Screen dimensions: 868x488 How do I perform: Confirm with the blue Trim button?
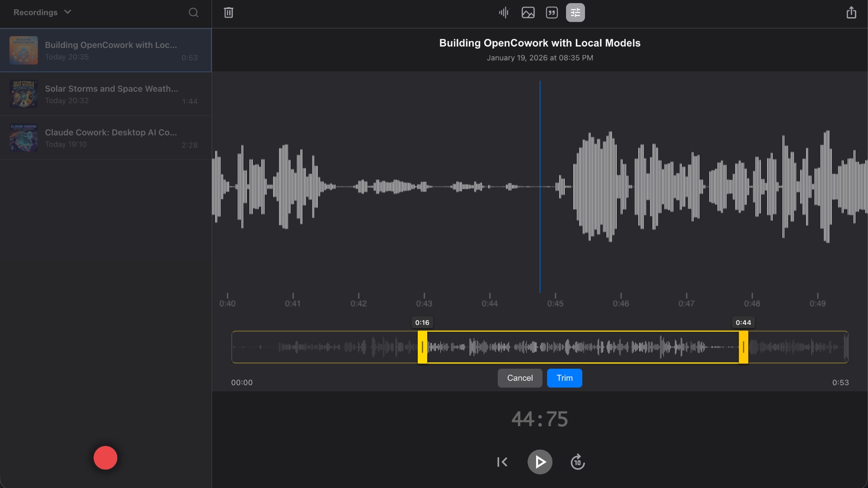coord(565,378)
